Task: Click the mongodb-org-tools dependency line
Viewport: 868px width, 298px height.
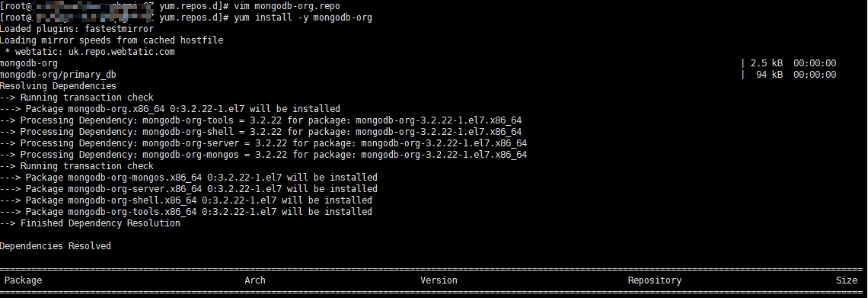Action: point(260,120)
